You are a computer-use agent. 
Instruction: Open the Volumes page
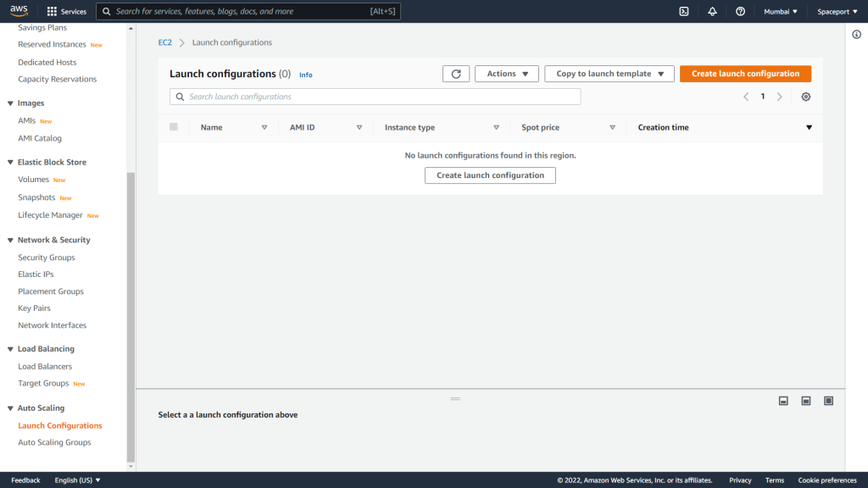tap(33, 180)
